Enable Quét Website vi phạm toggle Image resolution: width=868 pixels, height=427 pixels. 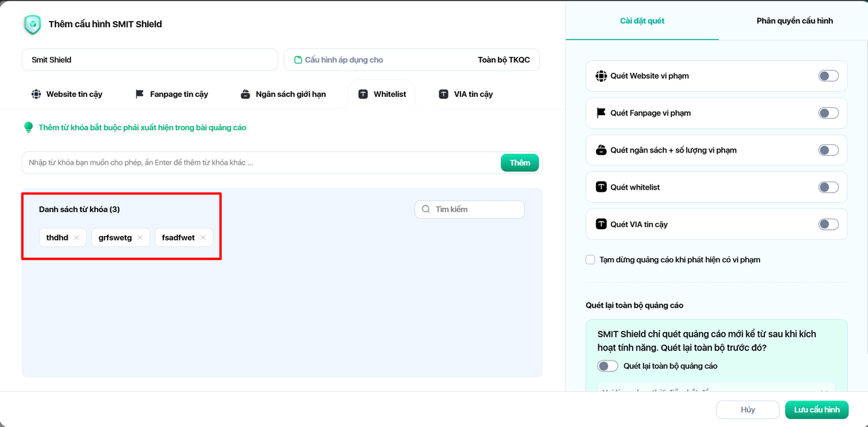point(828,76)
